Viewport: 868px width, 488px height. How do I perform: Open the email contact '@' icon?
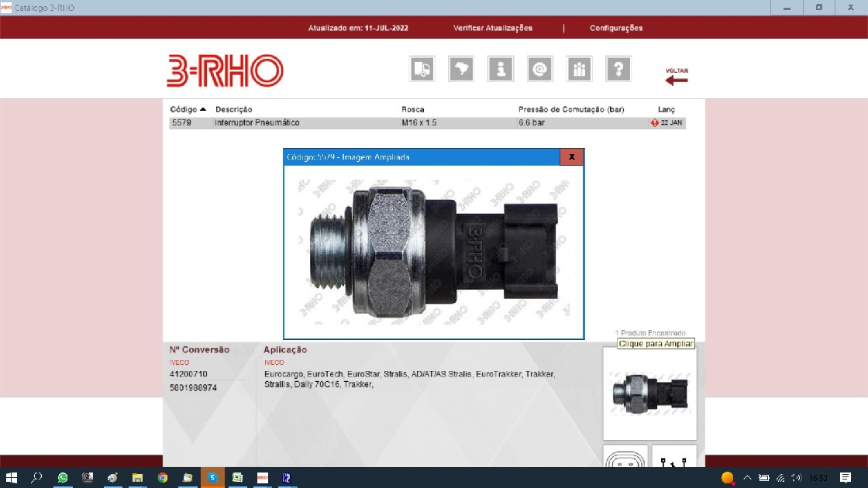point(539,69)
